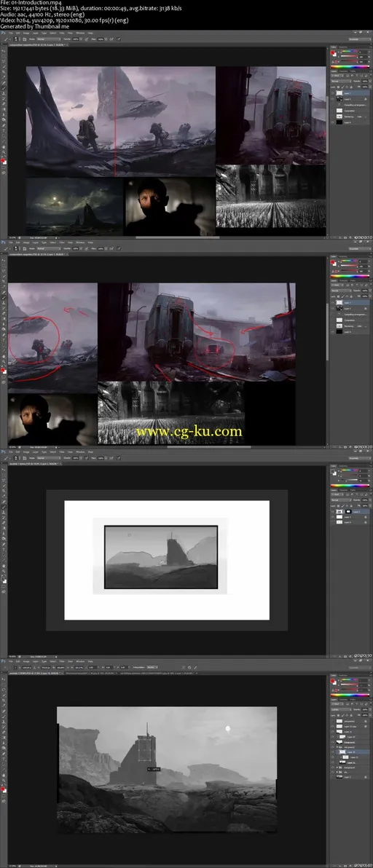The image size is (373, 868).
Task: Select the Brush tool in the 00:00:10 frame
Action: point(4,88)
